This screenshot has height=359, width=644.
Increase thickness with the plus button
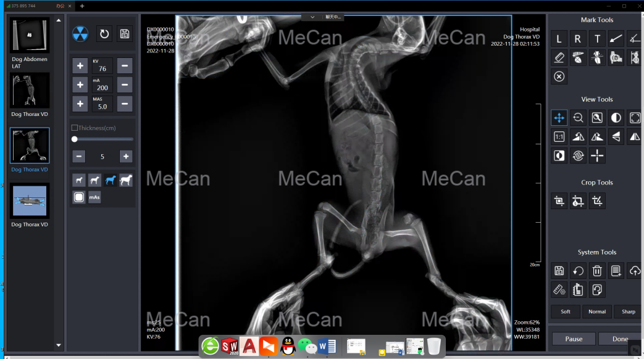coord(126,156)
